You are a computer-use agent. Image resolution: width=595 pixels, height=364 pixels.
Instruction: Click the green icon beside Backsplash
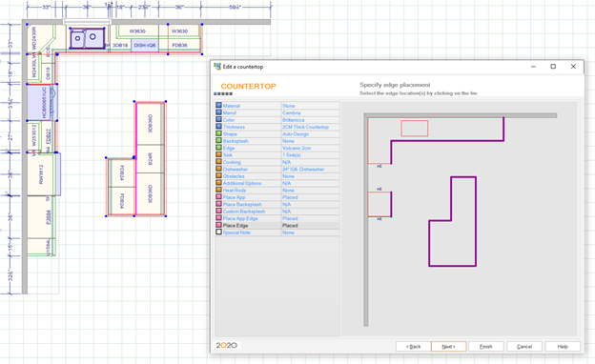[x=218, y=141]
